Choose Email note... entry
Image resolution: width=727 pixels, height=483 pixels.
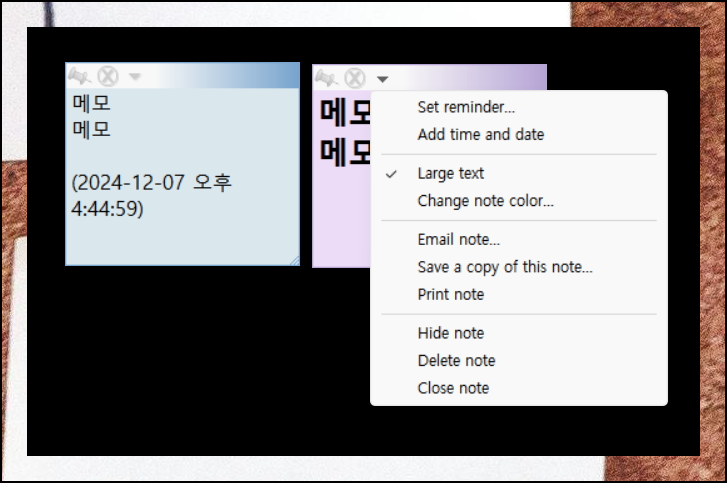(x=519, y=240)
